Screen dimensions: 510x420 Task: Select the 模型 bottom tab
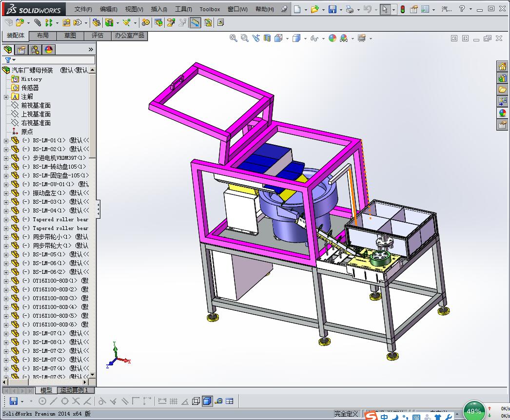(46, 390)
